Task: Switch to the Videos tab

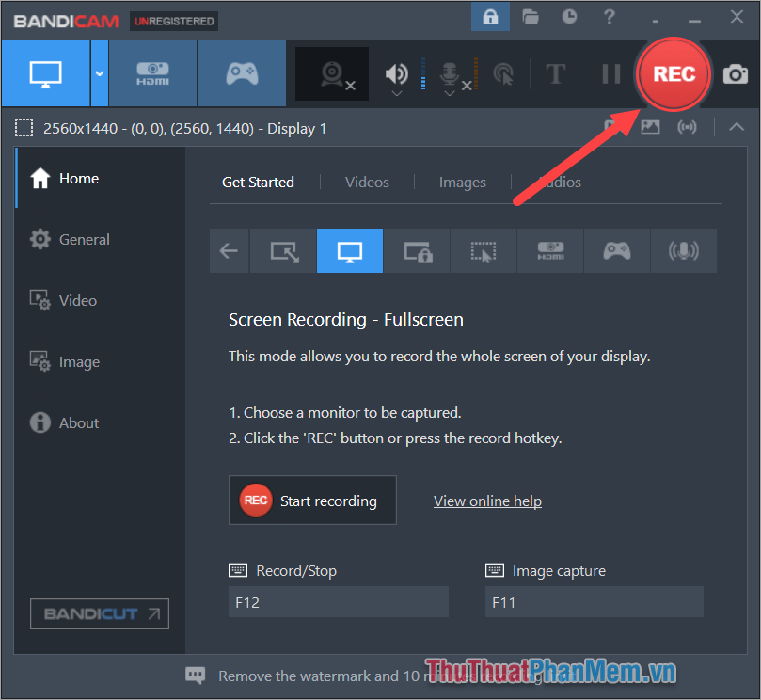Action: tap(367, 182)
